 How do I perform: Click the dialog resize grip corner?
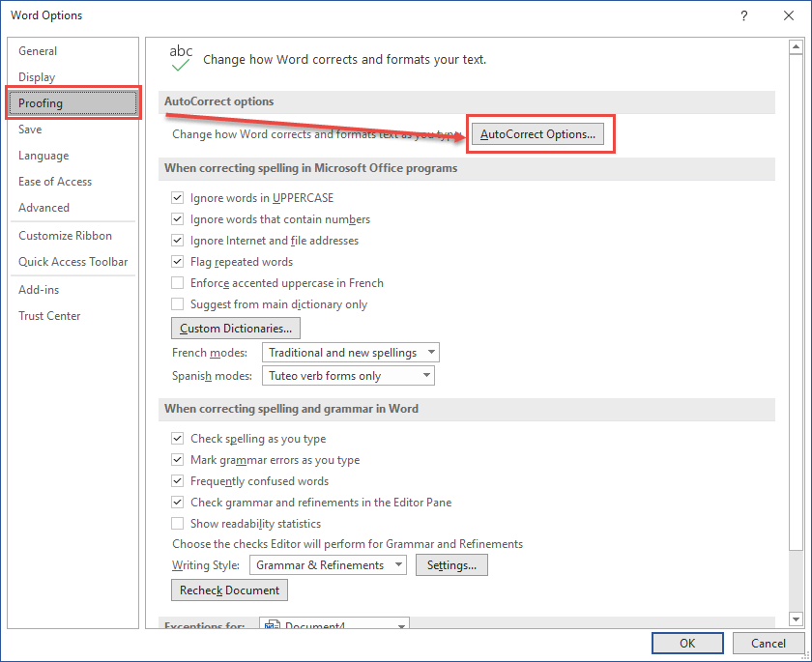click(x=806, y=656)
